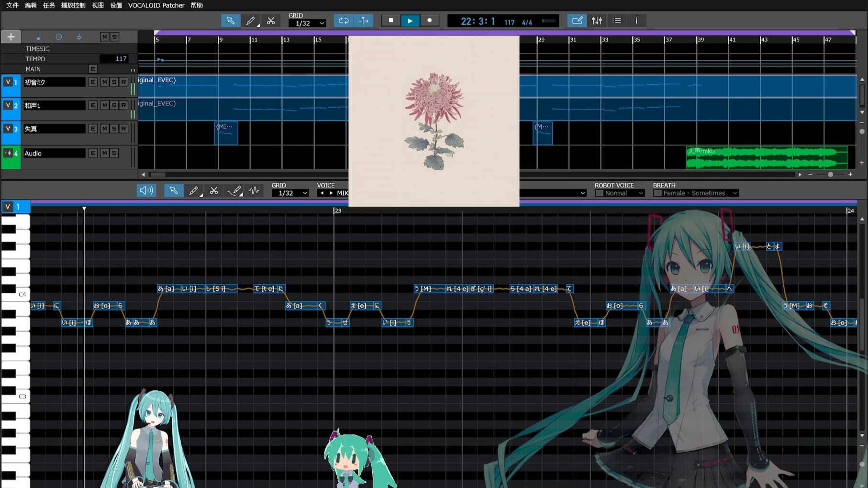Select previous voice with left arrow

[x=322, y=193]
